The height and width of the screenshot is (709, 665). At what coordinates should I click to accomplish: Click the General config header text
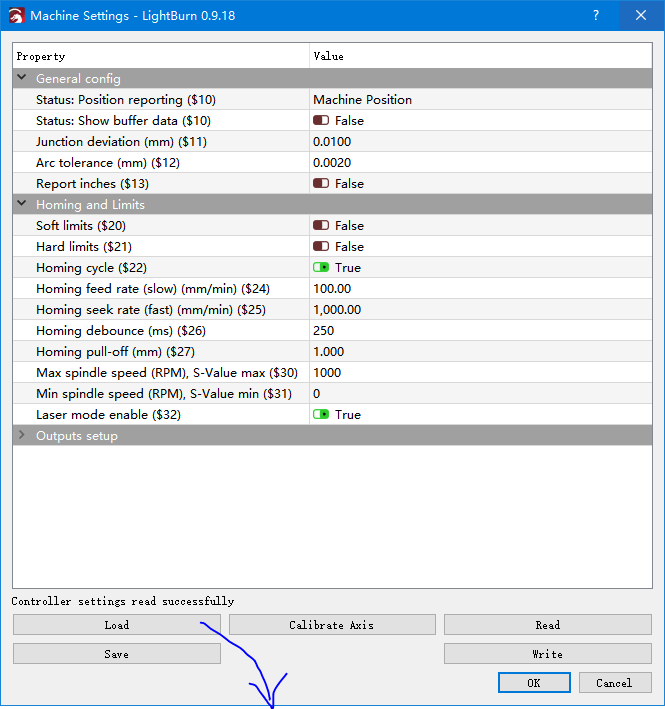click(78, 79)
